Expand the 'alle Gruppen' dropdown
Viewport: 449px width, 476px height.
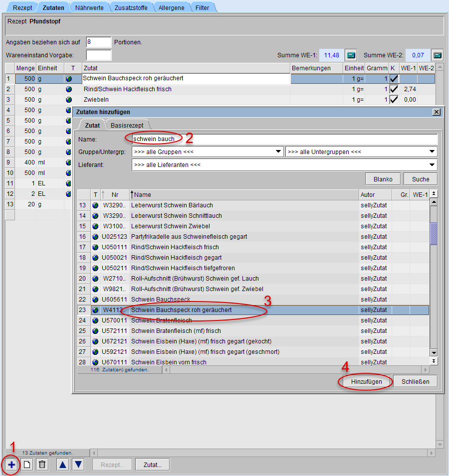278,152
